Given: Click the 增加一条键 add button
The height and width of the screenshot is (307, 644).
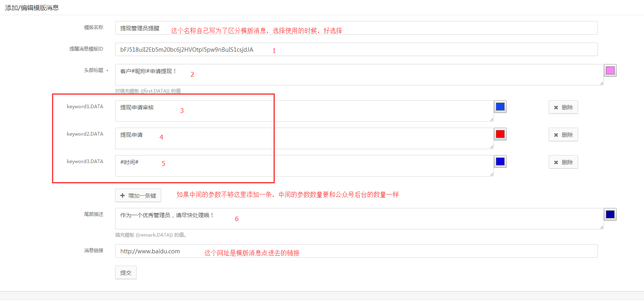Looking at the screenshot, I should (x=138, y=196).
